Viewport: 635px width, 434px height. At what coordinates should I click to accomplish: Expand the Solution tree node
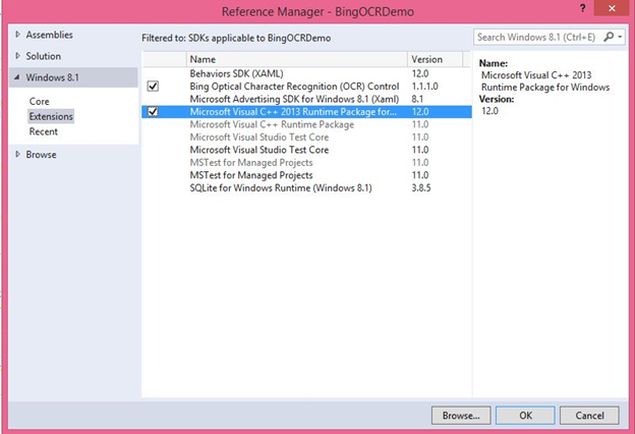18,55
